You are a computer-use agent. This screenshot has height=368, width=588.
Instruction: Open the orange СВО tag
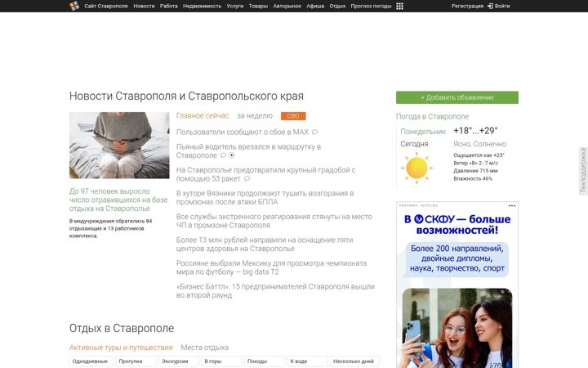point(293,116)
